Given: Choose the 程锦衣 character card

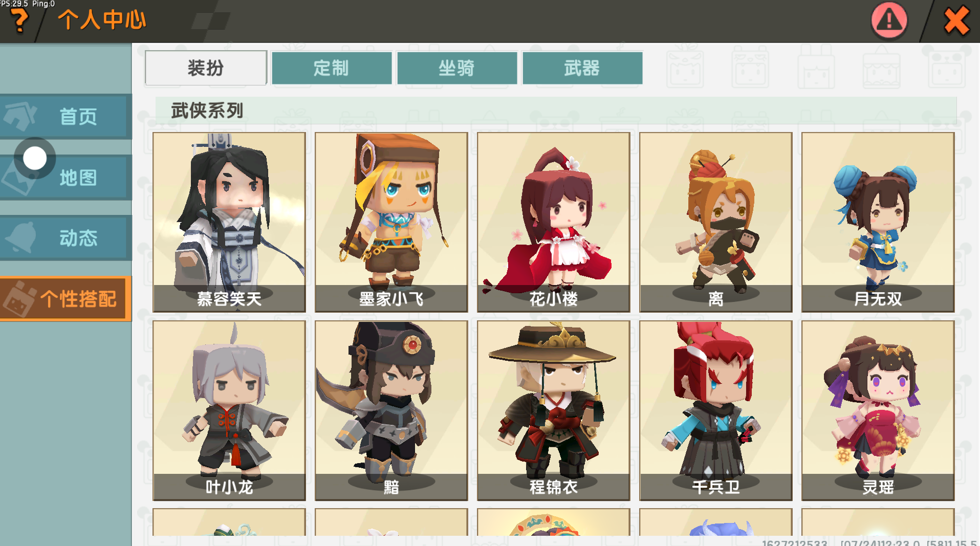Looking at the screenshot, I should pyautogui.click(x=554, y=410).
